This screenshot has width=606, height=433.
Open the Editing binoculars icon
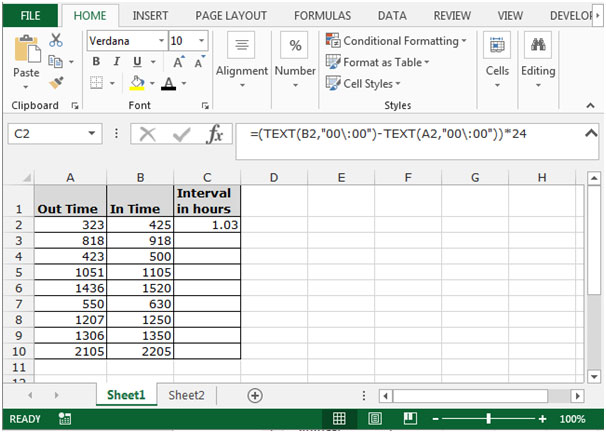(538, 45)
